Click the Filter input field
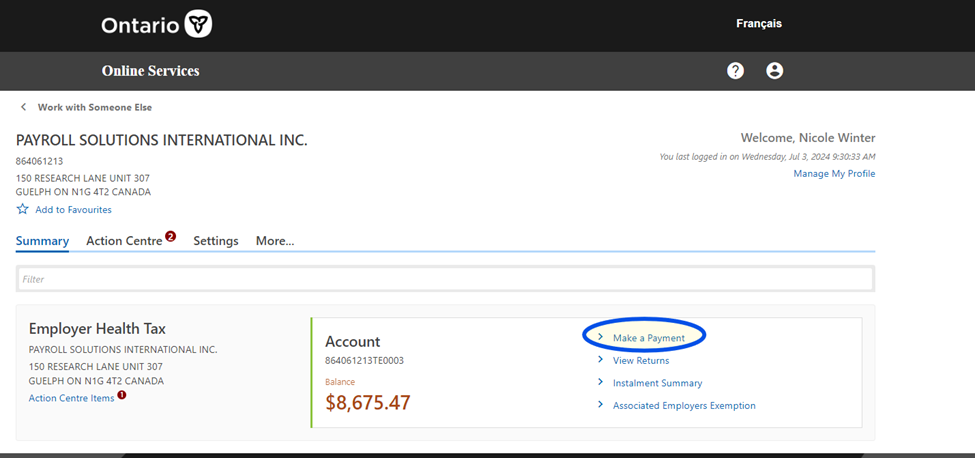The image size is (975, 458). [x=445, y=279]
